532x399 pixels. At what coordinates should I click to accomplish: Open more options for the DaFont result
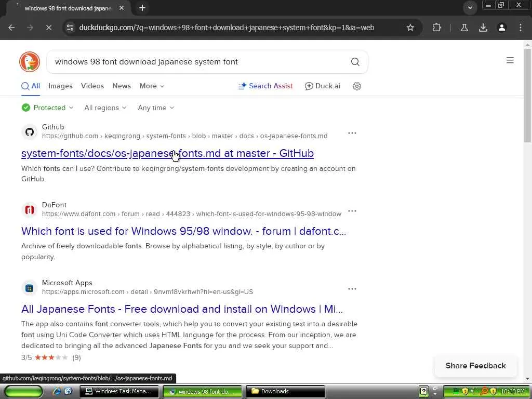(x=352, y=211)
